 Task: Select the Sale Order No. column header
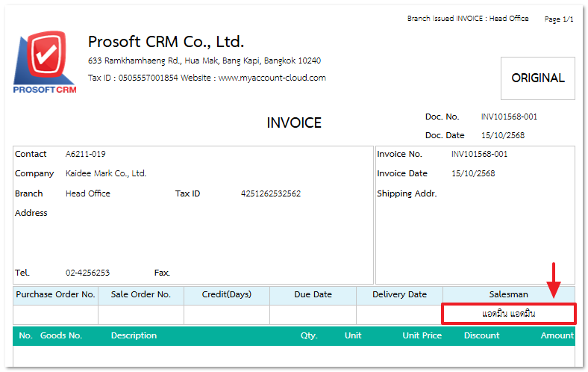click(141, 294)
